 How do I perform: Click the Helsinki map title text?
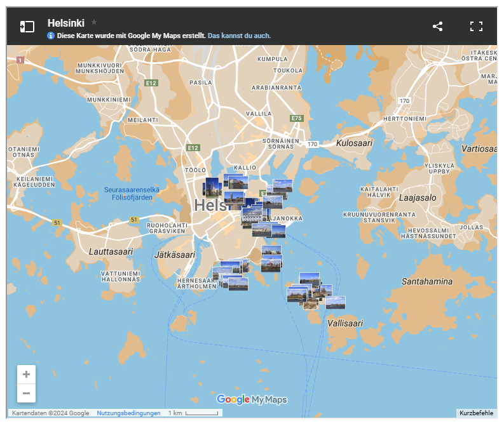tap(65, 23)
